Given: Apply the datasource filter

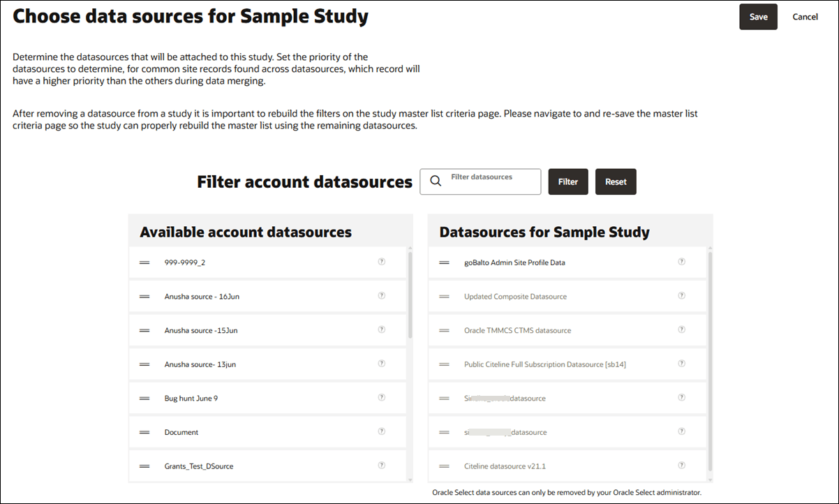Looking at the screenshot, I should click(x=567, y=181).
